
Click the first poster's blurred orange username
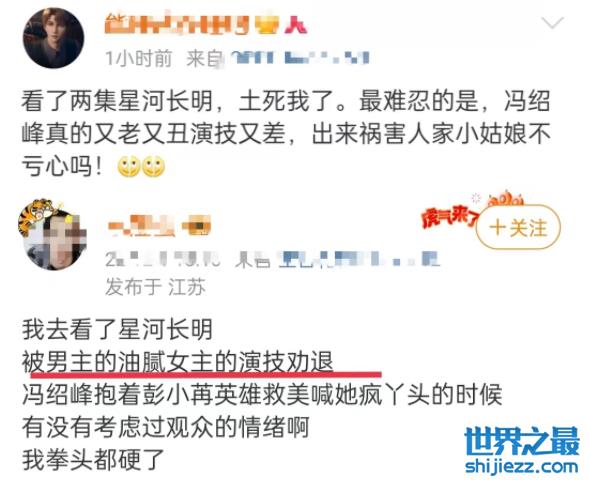pyautogui.click(x=177, y=25)
